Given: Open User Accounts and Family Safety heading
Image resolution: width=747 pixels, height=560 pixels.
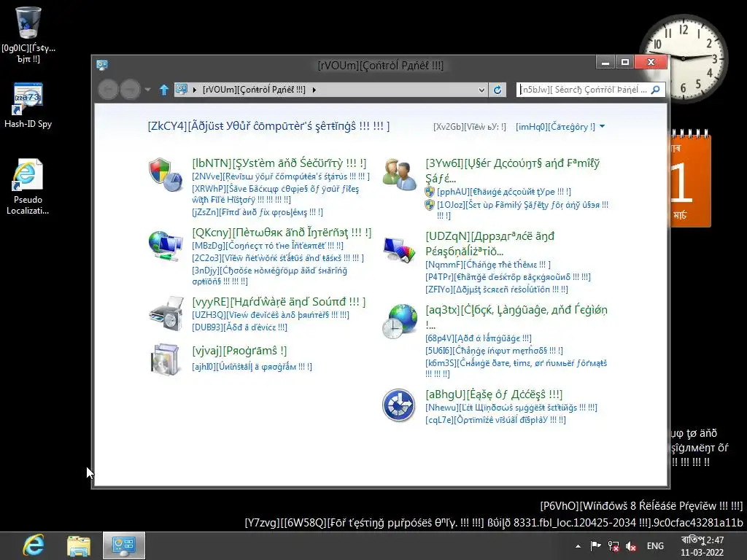Looking at the screenshot, I should click(513, 171).
